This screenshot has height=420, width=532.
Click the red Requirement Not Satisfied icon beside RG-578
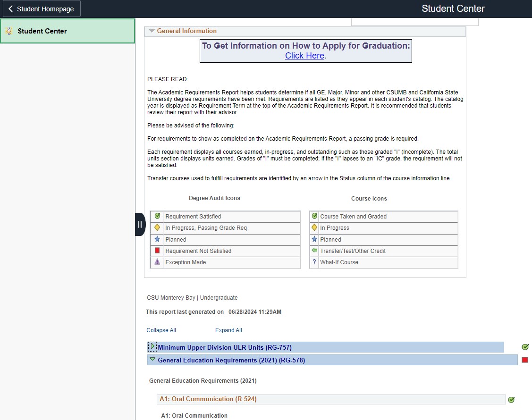pos(525,359)
